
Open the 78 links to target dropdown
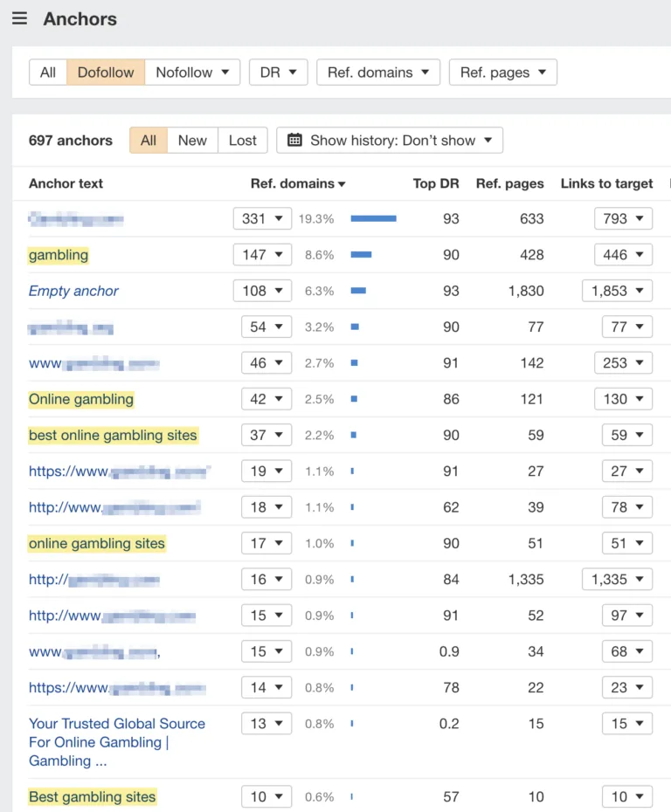tap(627, 507)
